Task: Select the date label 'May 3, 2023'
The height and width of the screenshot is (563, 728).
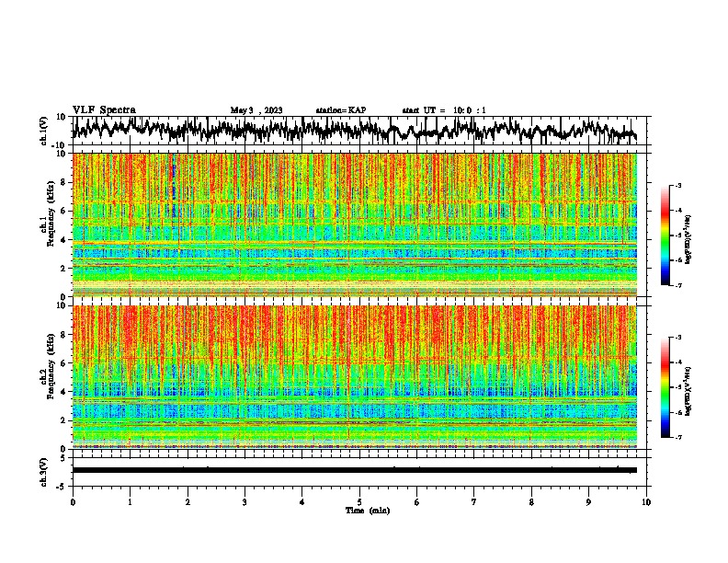Action: click(256, 110)
